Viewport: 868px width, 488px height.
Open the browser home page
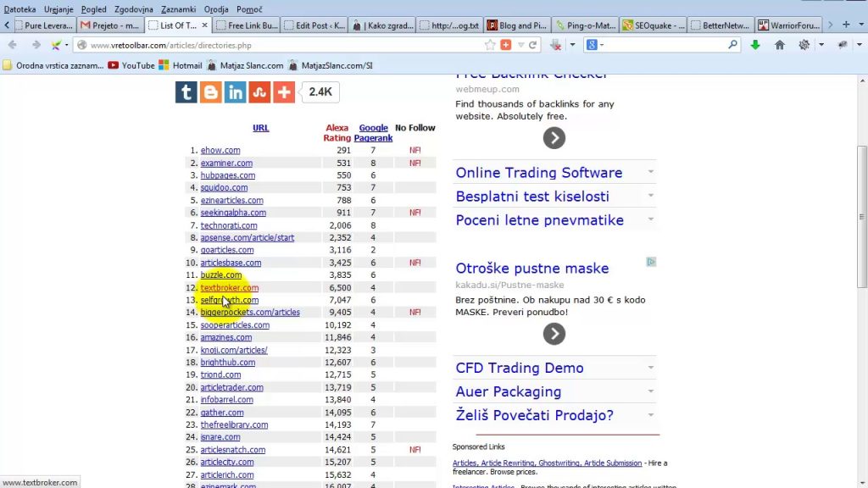pos(780,45)
